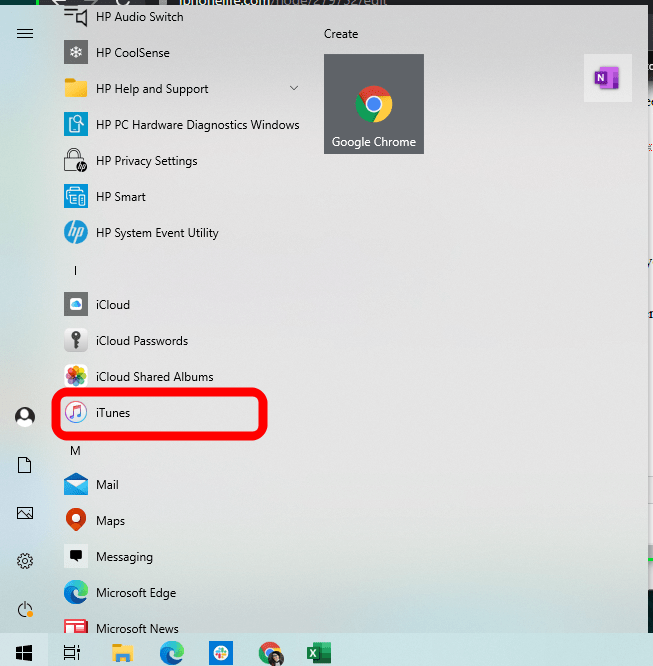Screen dimensions: 653x666
Task: Open the user account menu
Action: pos(25,416)
